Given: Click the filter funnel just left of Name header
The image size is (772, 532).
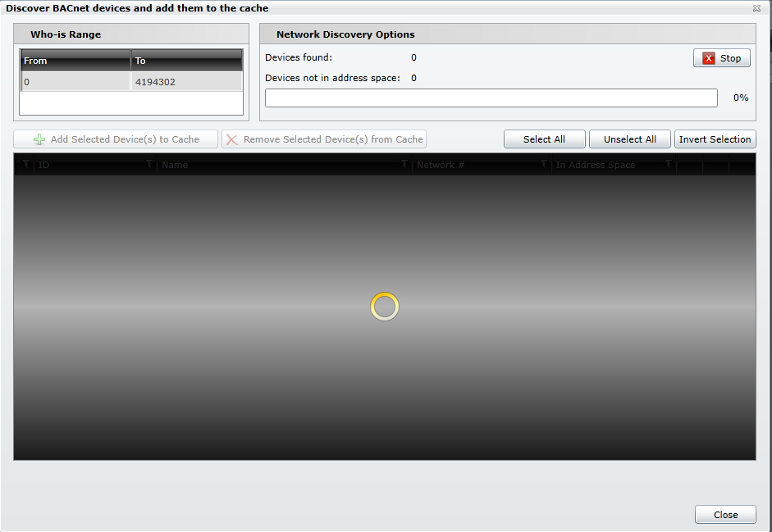Looking at the screenshot, I should 149,165.
